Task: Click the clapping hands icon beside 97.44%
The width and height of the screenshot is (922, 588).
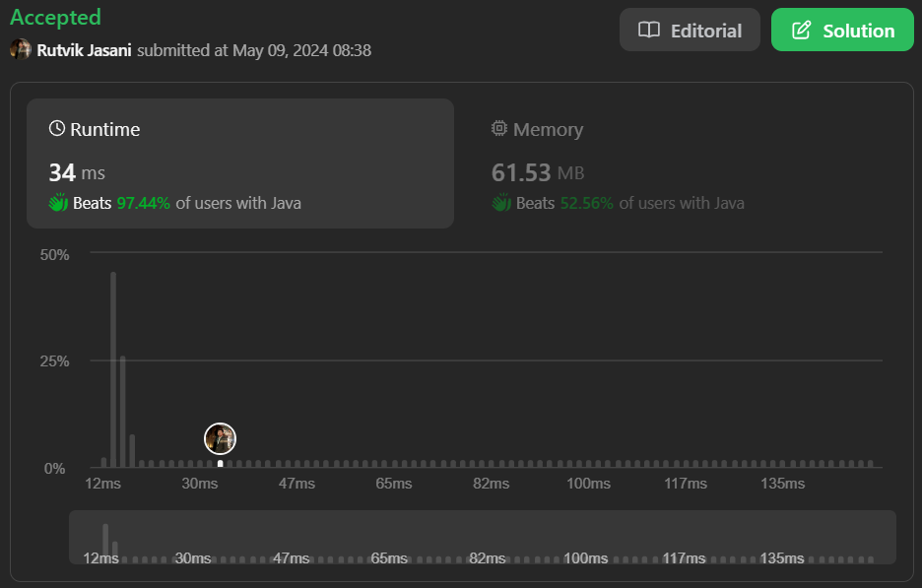Action: [x=58, y=203]
